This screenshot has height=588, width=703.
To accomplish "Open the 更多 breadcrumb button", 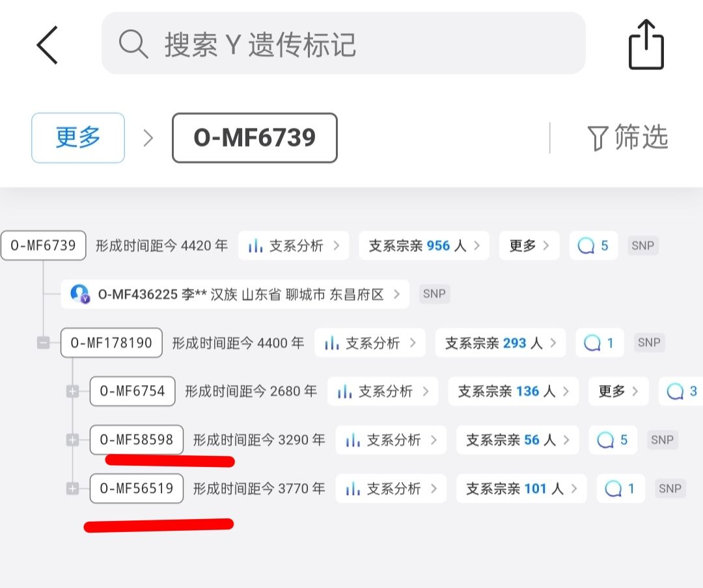I will (78, 138).
